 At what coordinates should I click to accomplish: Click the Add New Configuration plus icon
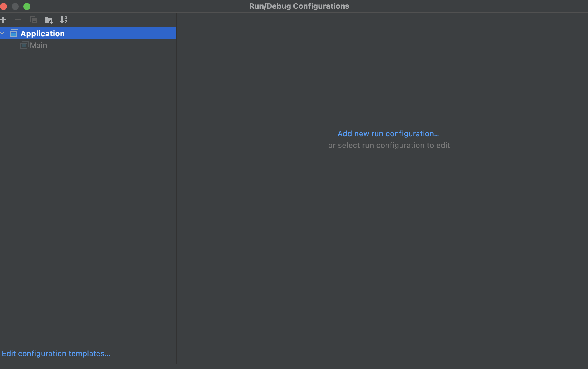coord(3,20)
